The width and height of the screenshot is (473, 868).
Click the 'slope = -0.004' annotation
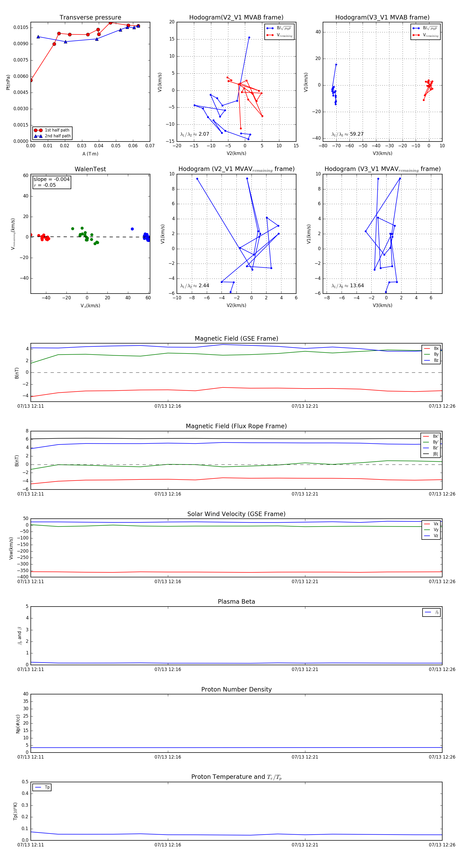point(52,179)
